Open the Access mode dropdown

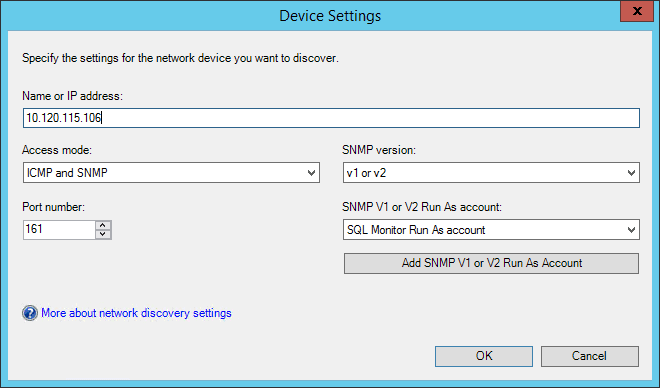[x=171, y=173]
